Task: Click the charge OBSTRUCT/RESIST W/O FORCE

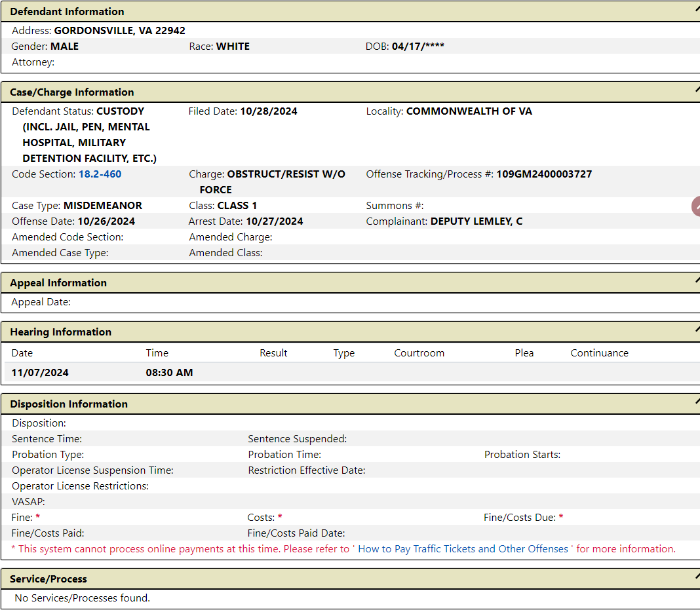Action: [x=272, y=181]
